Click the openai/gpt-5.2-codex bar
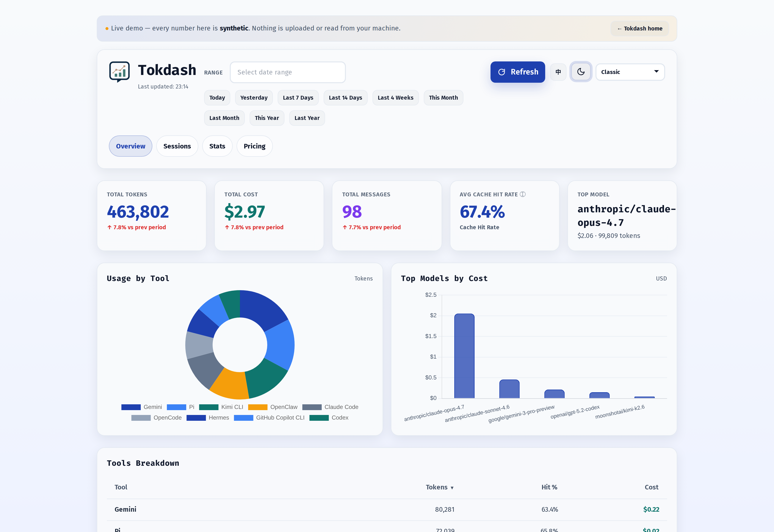Image resolution: width=774 pixels, height=532 pixels. pos(599,395)
